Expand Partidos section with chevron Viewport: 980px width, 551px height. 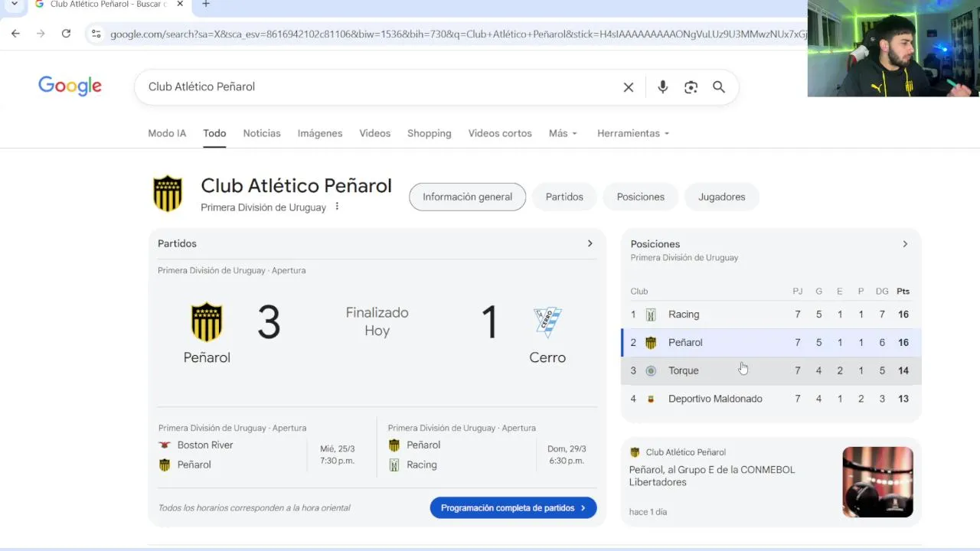pyautogui.click(x=590, y=243)
